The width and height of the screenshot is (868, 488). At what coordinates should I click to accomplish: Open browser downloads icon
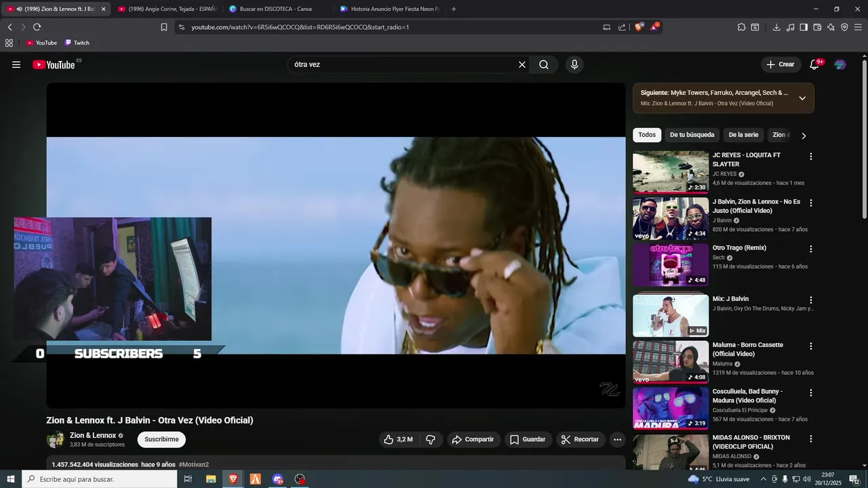pyautogui.click(x=776, y=27)
